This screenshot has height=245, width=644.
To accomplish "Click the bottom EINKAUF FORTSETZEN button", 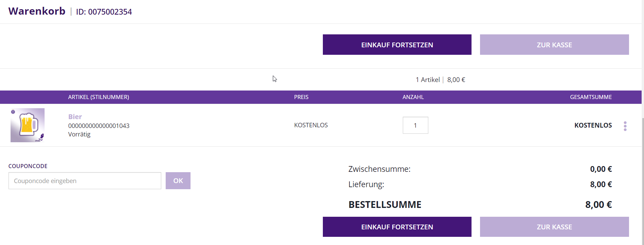I will [x=397, y=227].
